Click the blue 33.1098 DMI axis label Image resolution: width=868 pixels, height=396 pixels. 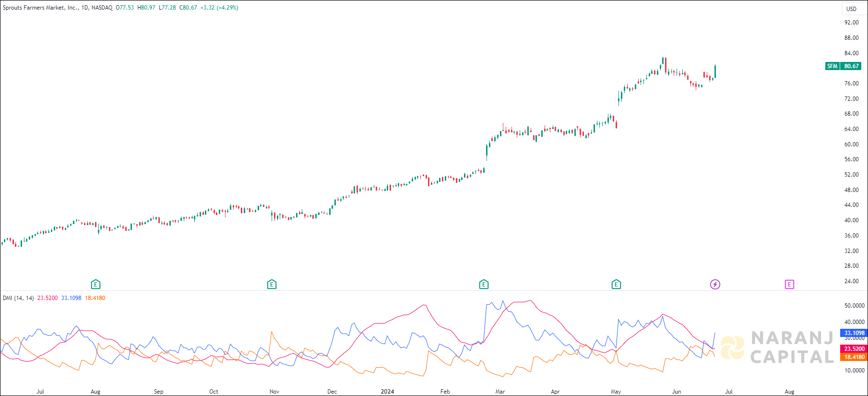click(x=854, y=333)
